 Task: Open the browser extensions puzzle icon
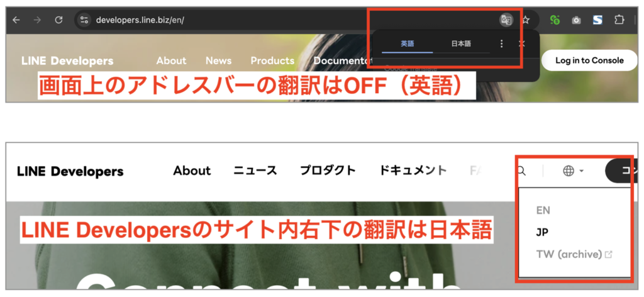pos(619,20)
